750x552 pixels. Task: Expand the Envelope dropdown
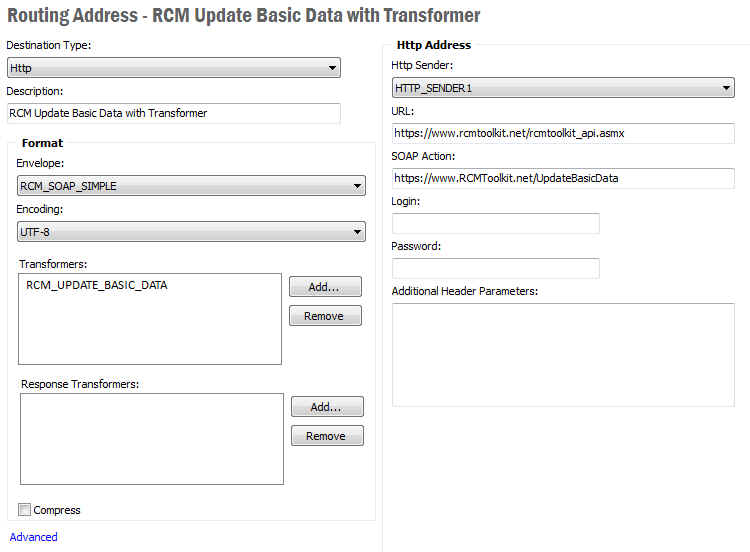click(x=191, y=186)
